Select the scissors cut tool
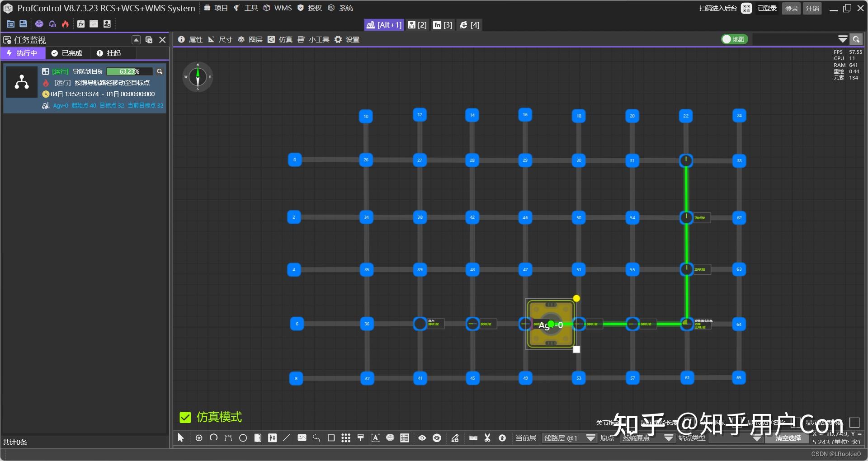This screenshot has height=461, width=868. (487, 438)
